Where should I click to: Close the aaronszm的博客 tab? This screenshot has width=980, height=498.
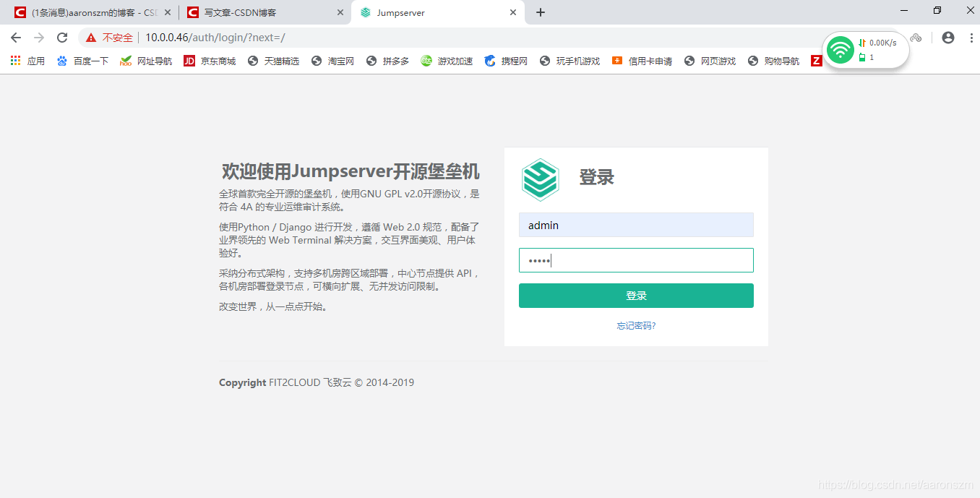pos(167,13)
